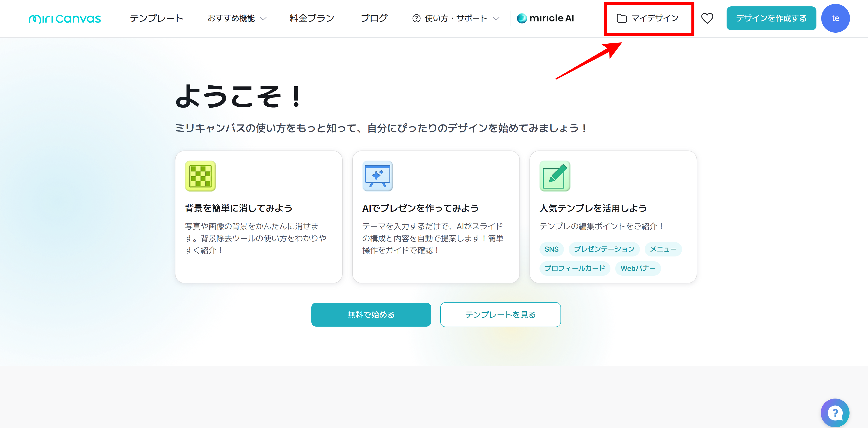Image resolution: width=868 pixels, height=428 pixels.
Task: Select the SNS tag chip
Action: click(x=551, y=249)
